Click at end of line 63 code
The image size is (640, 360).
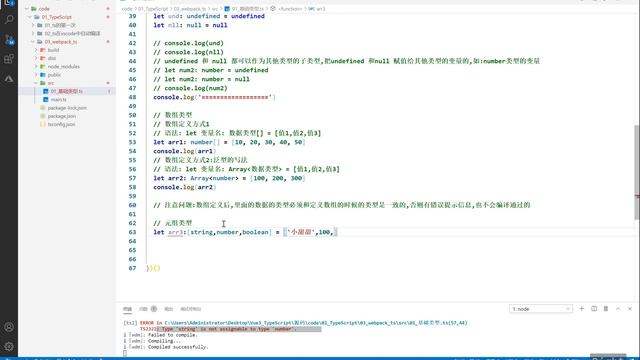(338, 232)
